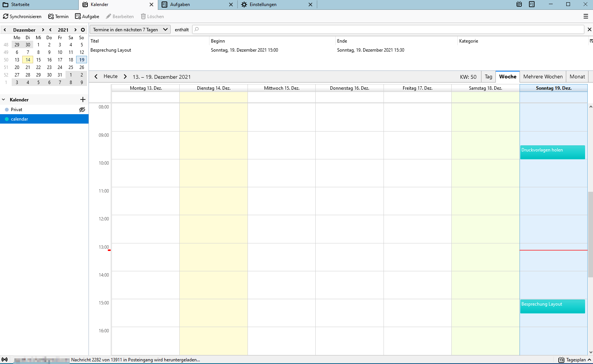Select the Mittwoch 15. Dez. day header
This screenshot has width=593, height=364.
[x=282, y=88]
